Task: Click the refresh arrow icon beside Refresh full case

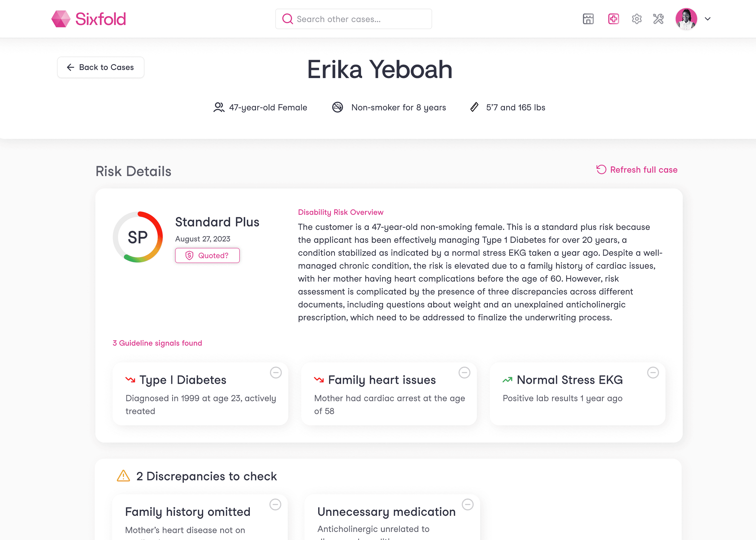Action: [x=601, y=170]
